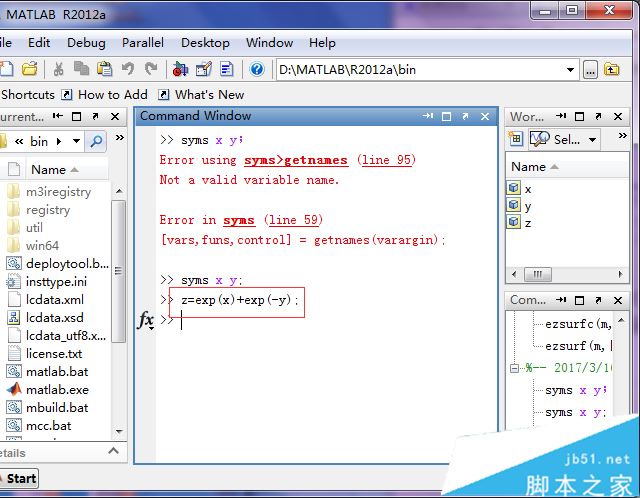Click the Redo arrow icon

click(151, 69)
